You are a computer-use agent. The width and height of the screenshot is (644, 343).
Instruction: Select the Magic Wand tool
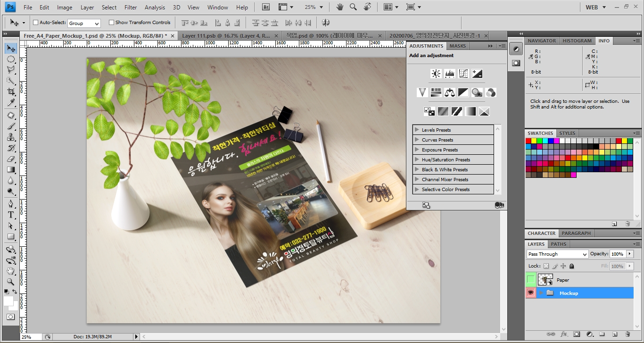click(11, 81)
